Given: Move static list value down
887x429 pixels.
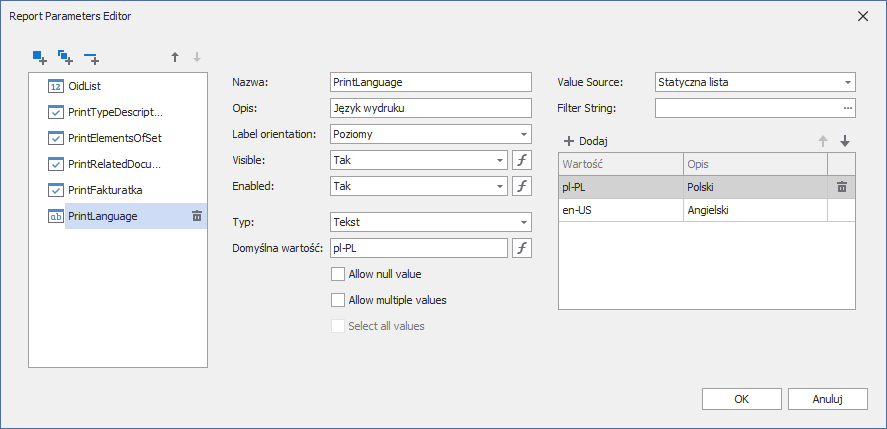Looking at the screenshot, I should [x=844, y=142].
